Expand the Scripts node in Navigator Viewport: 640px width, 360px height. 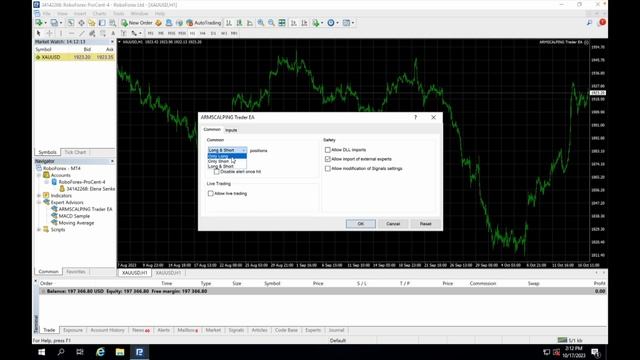[x=39, y=229]
